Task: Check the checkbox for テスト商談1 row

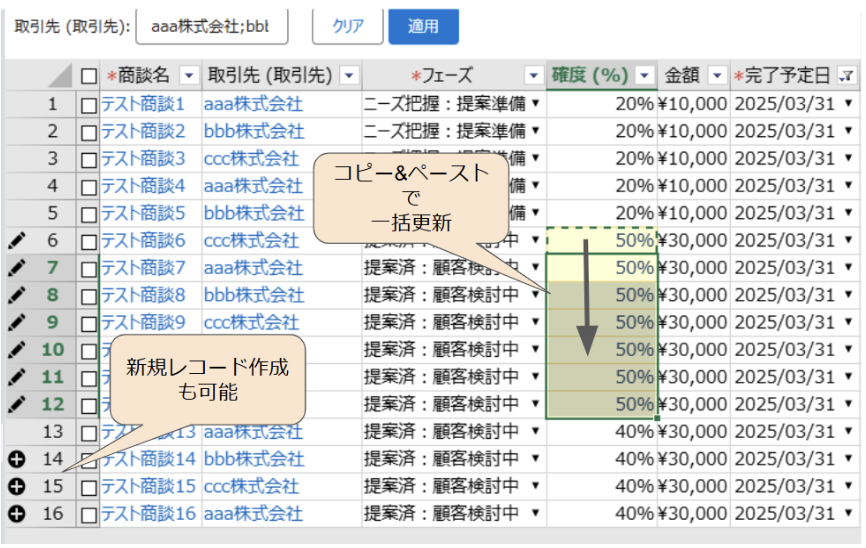Action: 89,104
